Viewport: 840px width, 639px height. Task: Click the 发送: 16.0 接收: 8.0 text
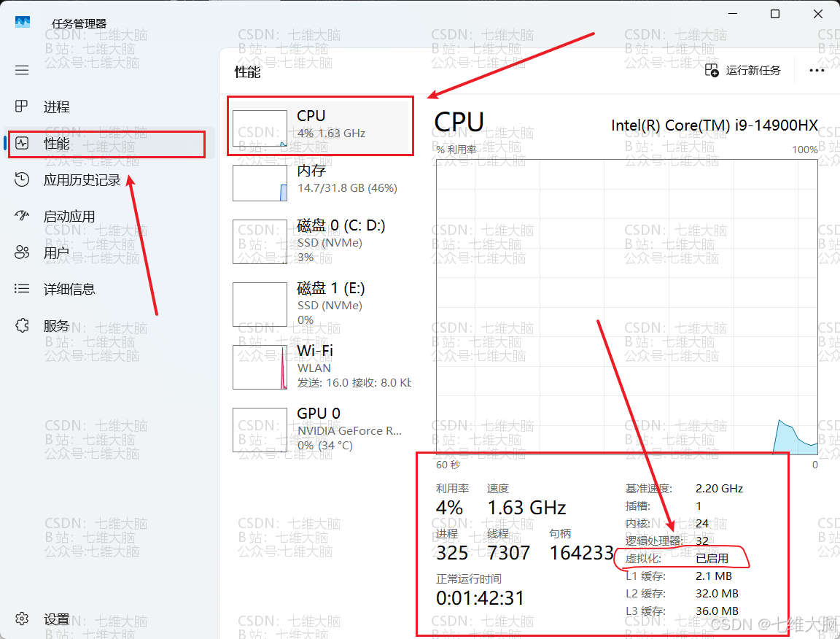[354, 383]
